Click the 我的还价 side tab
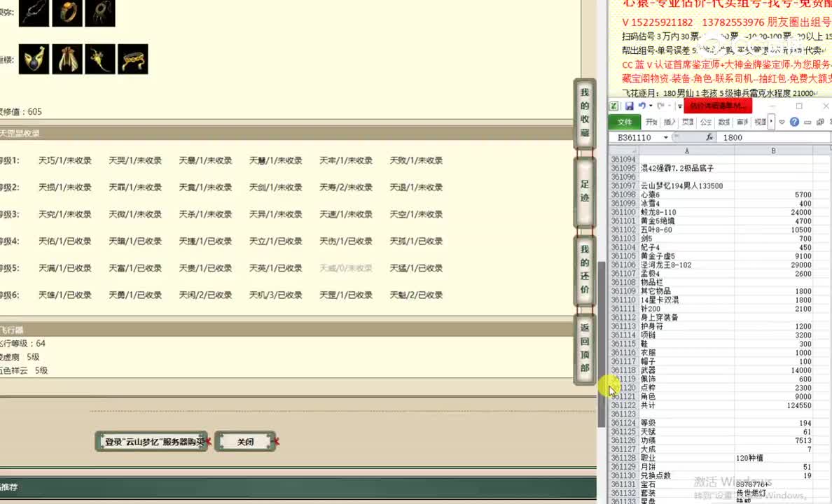 585,269
